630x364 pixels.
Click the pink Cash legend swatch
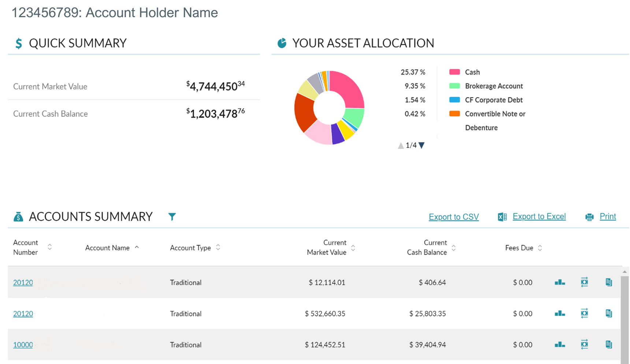point(455,72)
